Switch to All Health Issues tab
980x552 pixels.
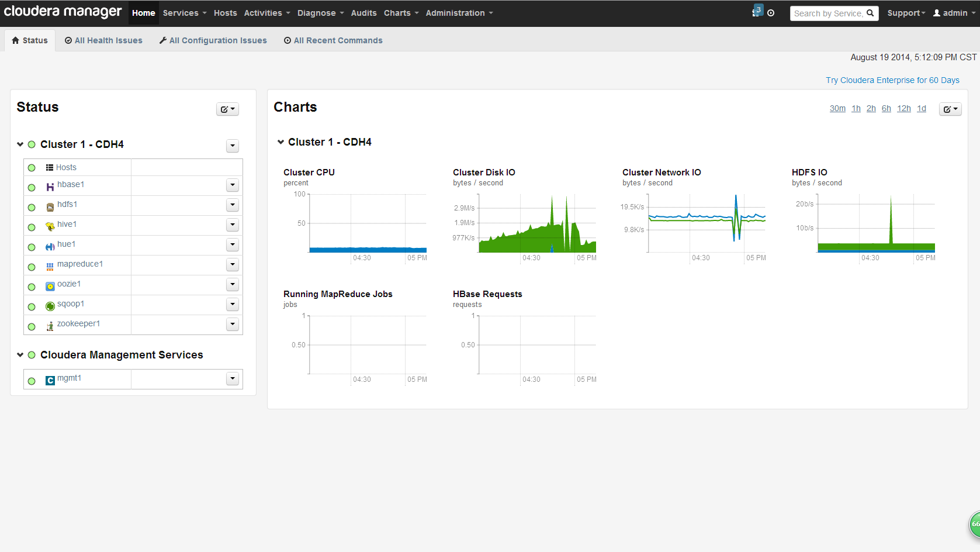[103, 40]
